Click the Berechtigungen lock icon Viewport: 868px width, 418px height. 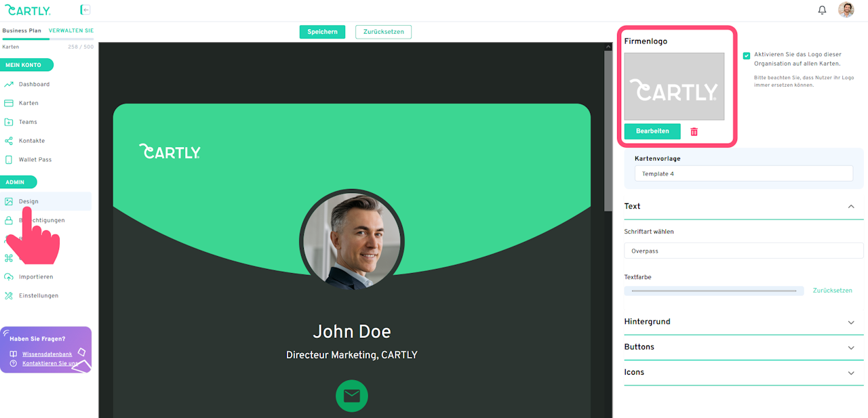9,220
